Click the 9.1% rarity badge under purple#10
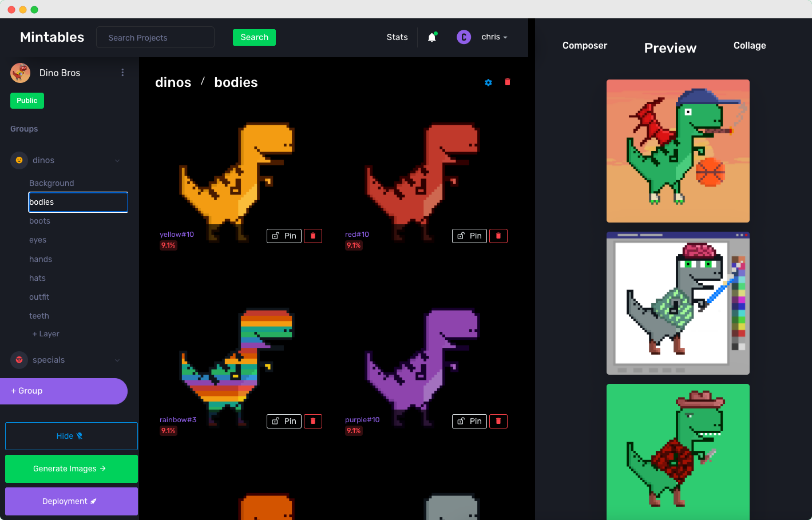The image size is (812, 520). click(x=354, y=431)
